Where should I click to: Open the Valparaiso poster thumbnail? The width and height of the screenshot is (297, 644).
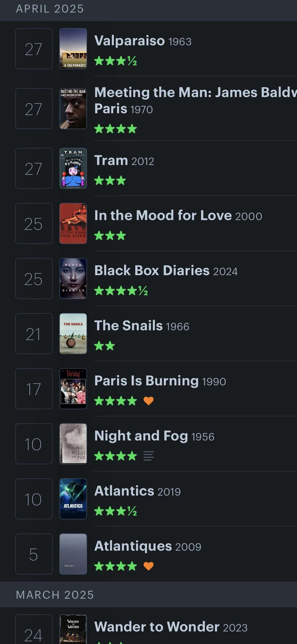73,49
